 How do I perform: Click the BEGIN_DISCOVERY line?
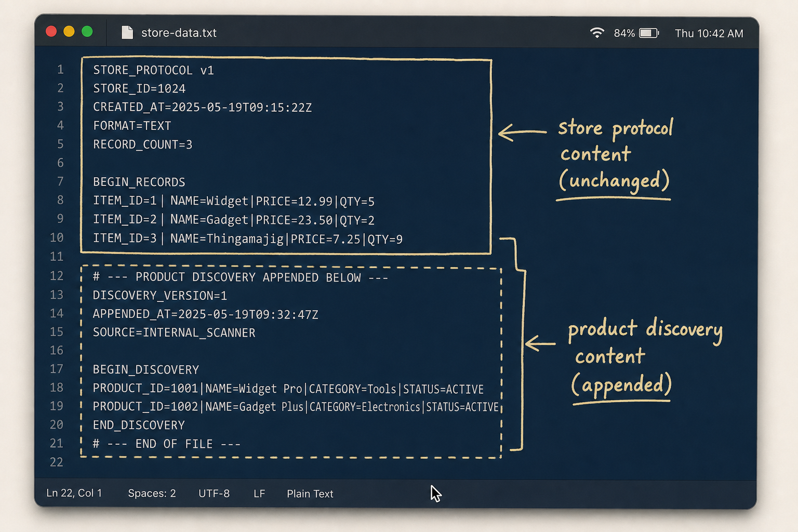146,370
